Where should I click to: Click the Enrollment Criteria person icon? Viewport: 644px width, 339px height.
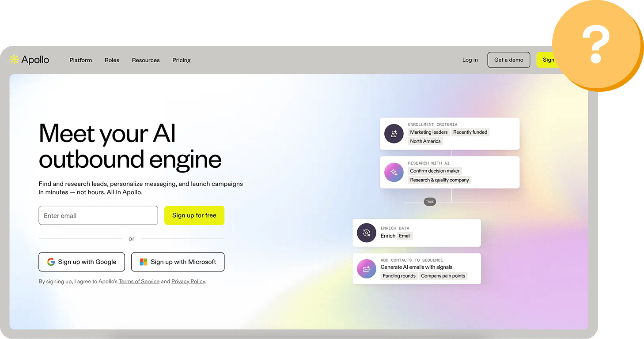(x=394, y=133)
